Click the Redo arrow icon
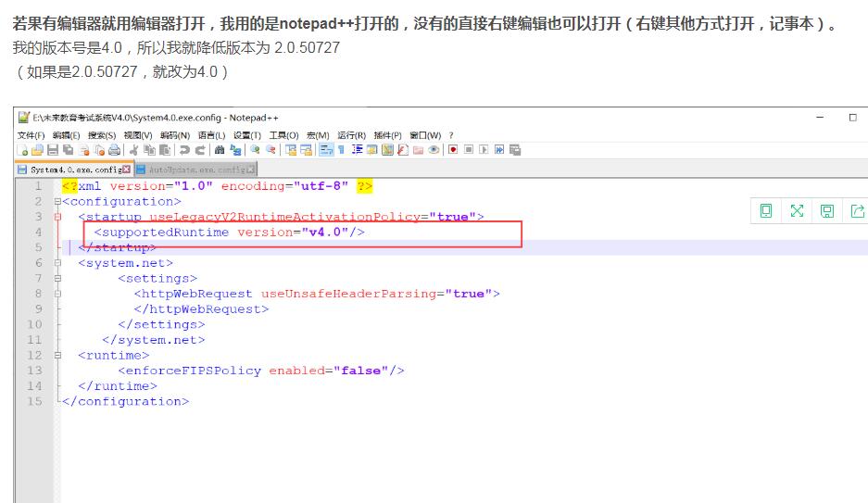 [x=200, y=150]
